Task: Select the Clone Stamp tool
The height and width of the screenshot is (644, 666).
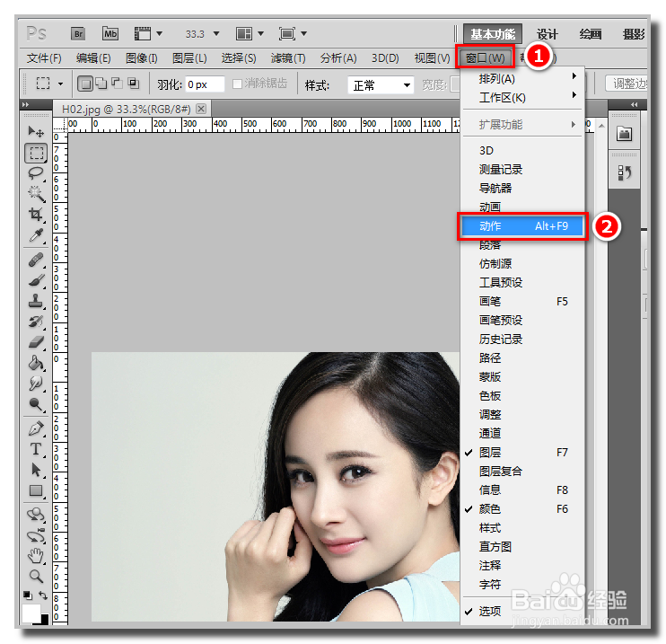Action: click(x=36, y=301)
